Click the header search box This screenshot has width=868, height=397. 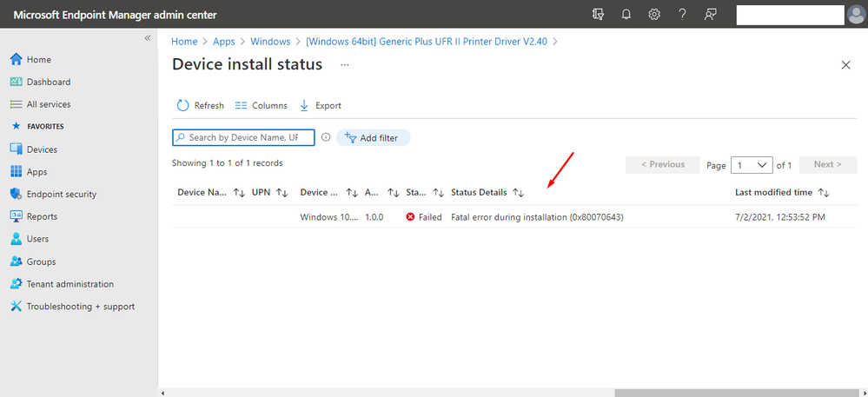(790, 15)
